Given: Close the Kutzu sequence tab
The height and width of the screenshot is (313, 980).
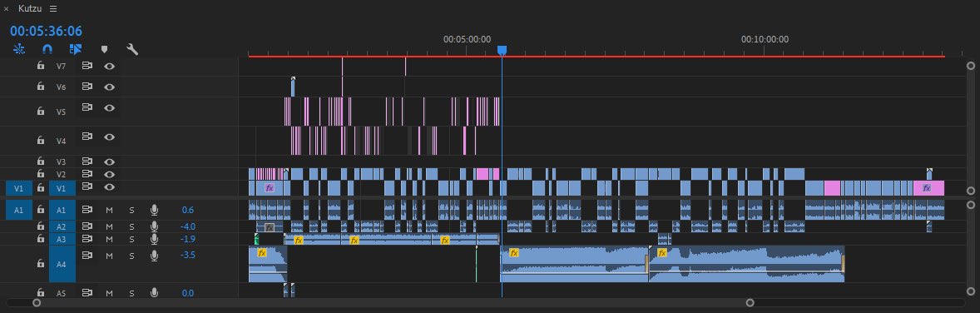Looking at the screenshot, I should pos(7,9).
